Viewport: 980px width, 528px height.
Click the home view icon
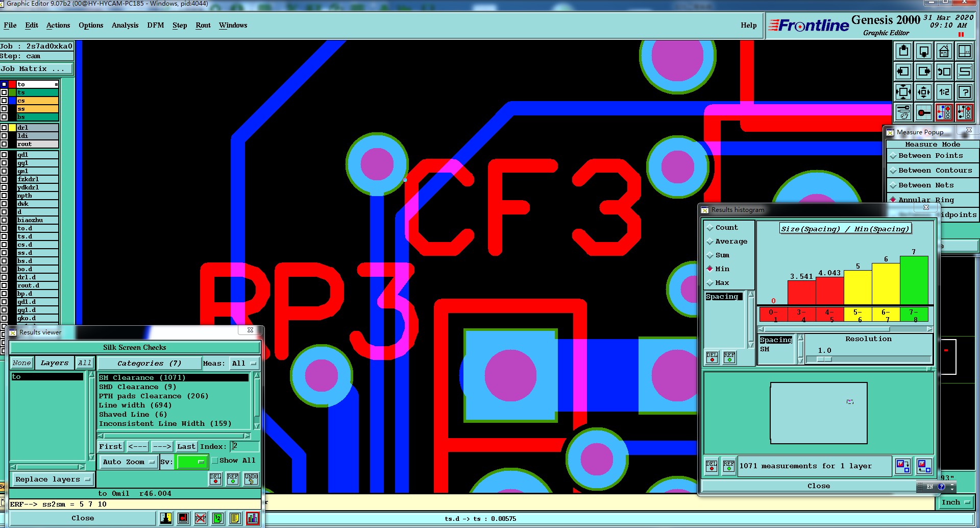(x=944, y=51)
